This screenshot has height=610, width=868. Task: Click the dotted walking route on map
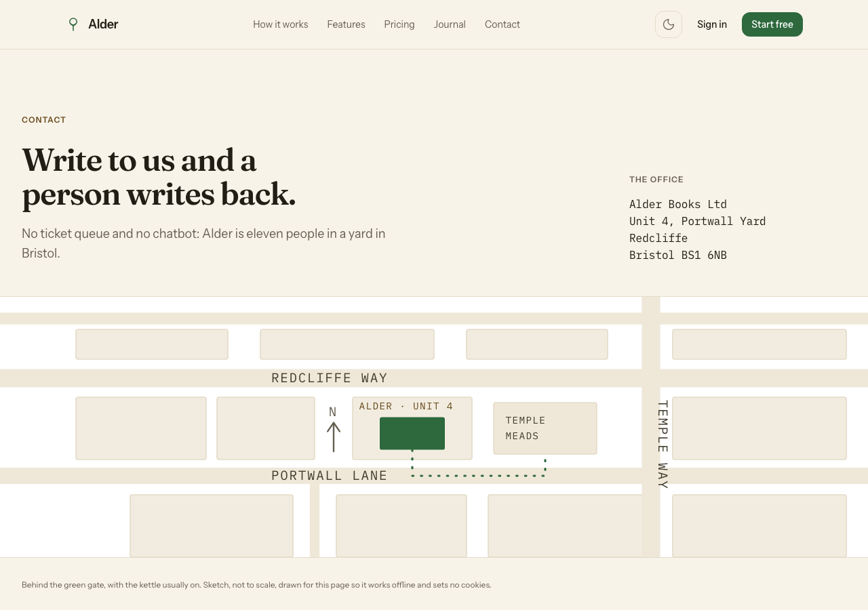click(x=479, y=476)
